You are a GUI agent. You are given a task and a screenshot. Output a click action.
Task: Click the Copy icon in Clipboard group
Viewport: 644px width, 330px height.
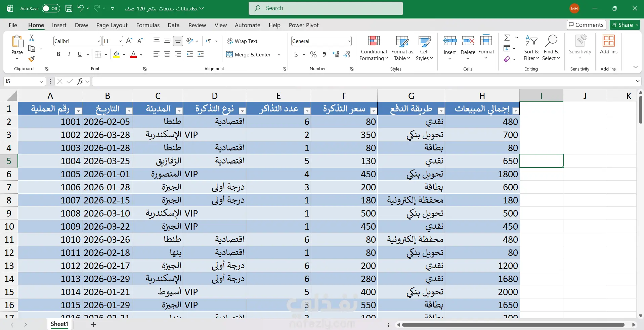pyautogui.click(x=32, y=48)
